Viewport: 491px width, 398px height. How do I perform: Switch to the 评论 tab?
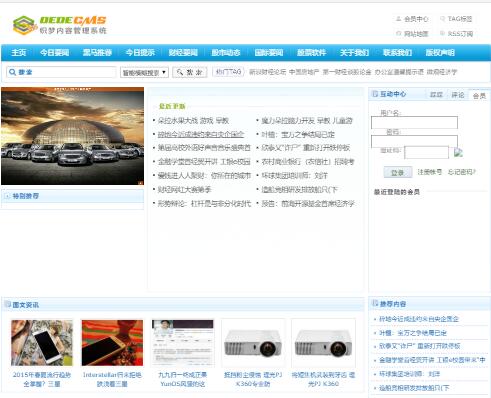click(458, 95)
